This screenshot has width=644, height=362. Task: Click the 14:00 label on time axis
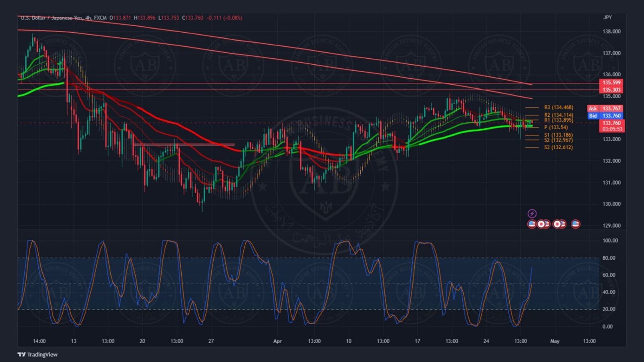point(39,341)
